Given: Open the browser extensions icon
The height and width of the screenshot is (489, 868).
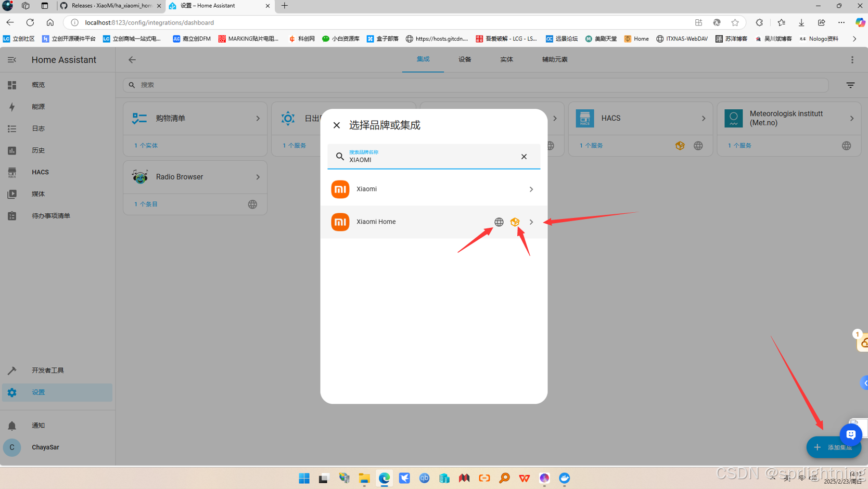Looking at the screenshot, I should [759, 22].
